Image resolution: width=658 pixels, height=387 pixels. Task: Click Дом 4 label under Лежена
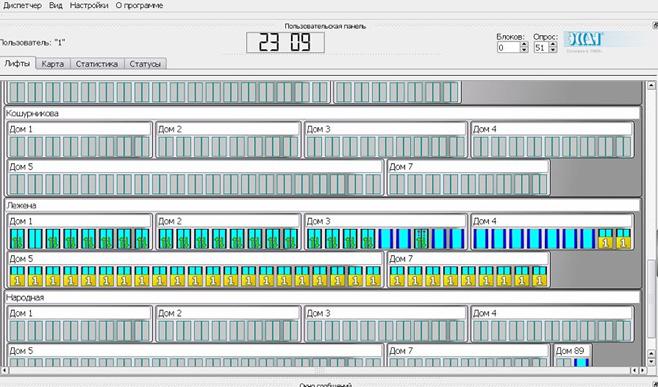[x=484, y=221]
